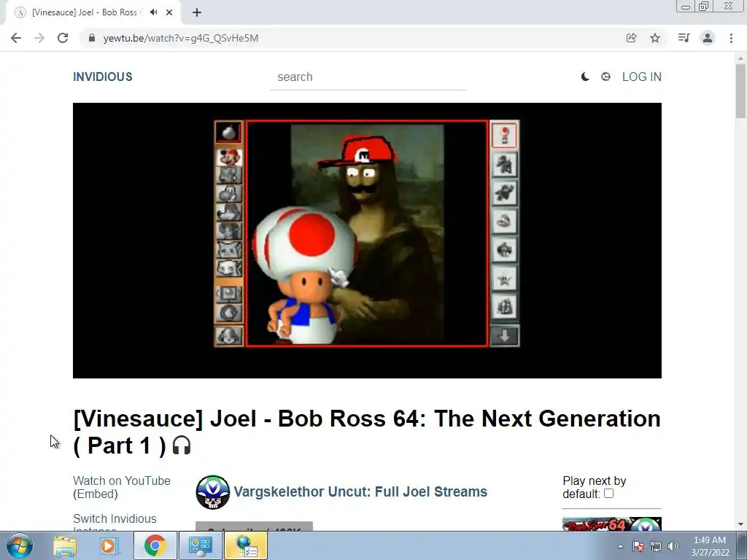The image size is (747, 560).
Task: Open the (Embed) link
Action: click(x=96, y=494)
